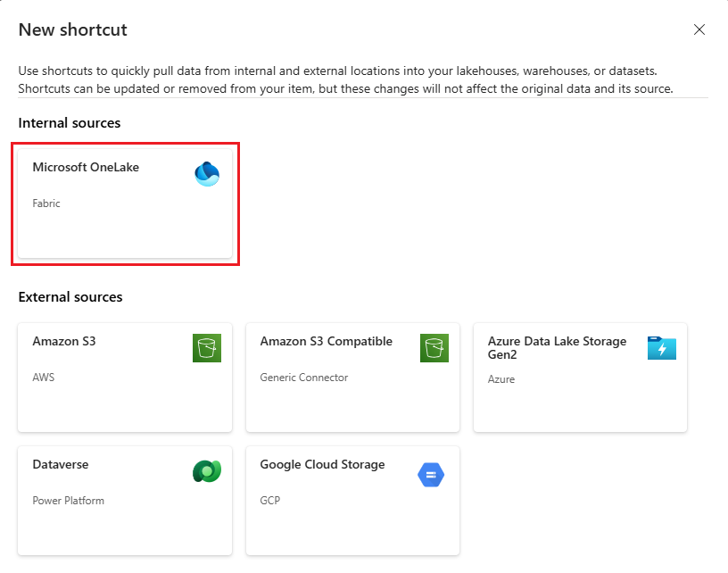Click the Microsoft OneLake Fabric logo icon
The image size is (728, 573).
(x=207, y=173)
